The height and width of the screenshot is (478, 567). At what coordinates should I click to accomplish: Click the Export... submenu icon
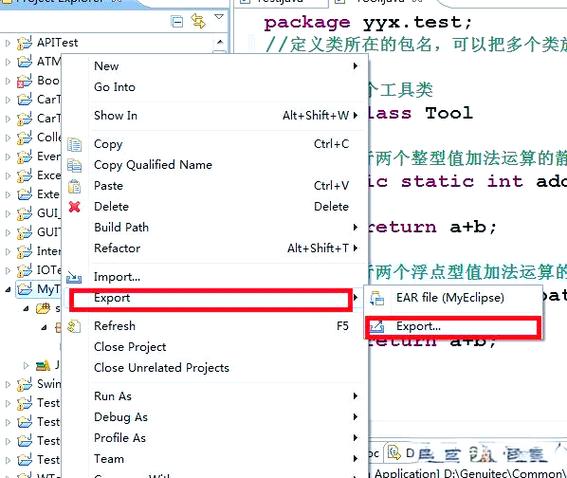point(377,327)
